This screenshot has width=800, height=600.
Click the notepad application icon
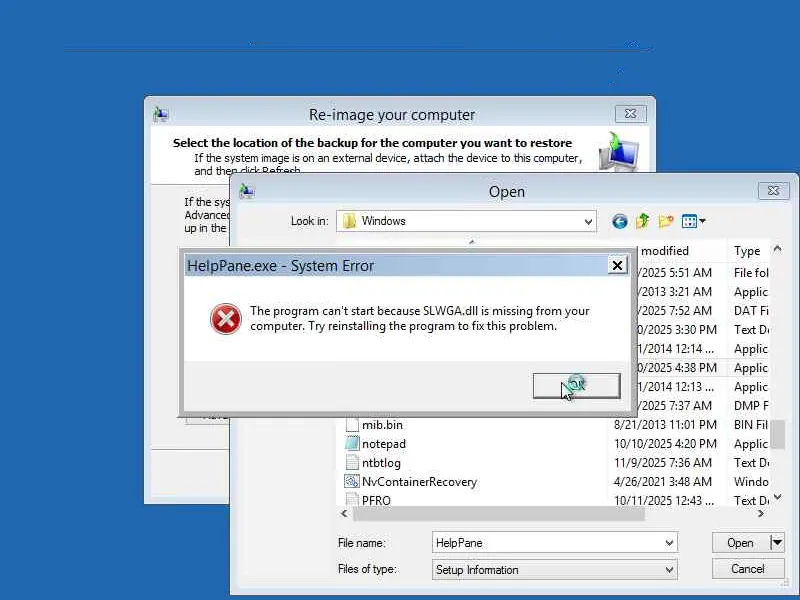pos(352,443)
